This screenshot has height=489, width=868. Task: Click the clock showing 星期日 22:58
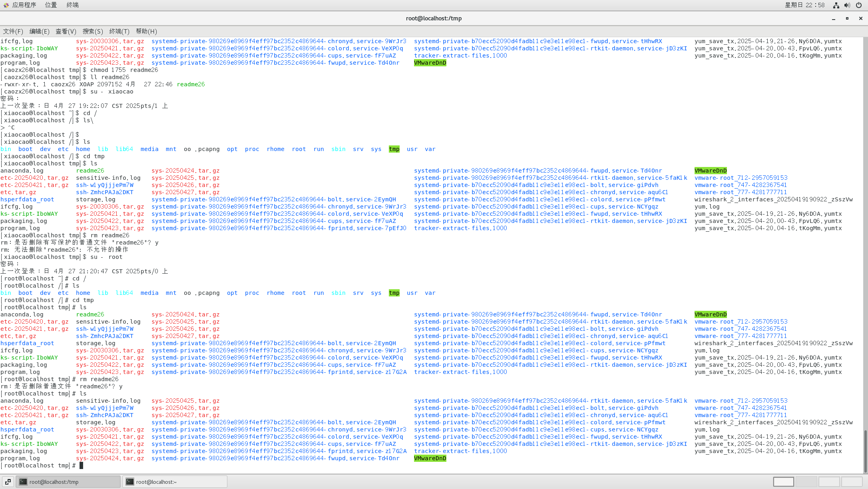(804, 5)
